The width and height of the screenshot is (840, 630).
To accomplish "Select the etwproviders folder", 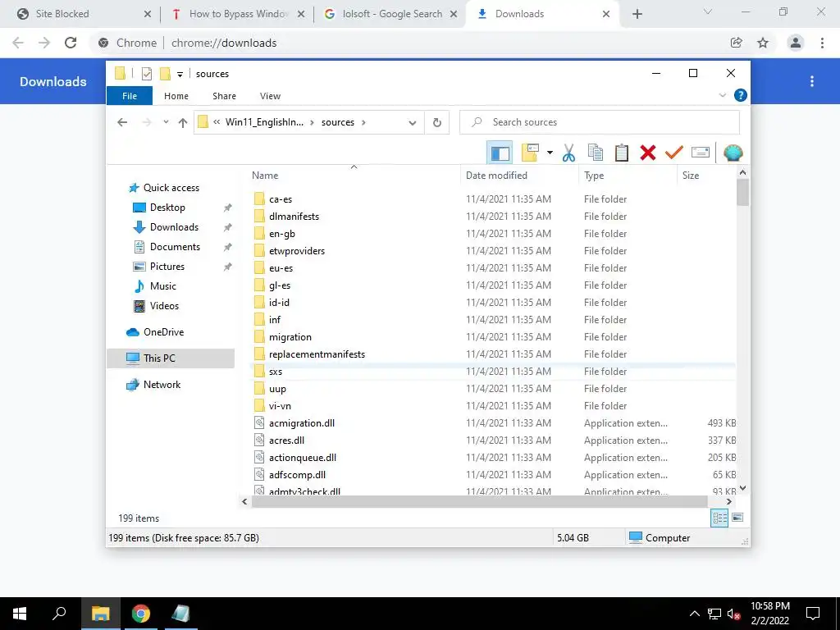I will click(x=297, y=251).
